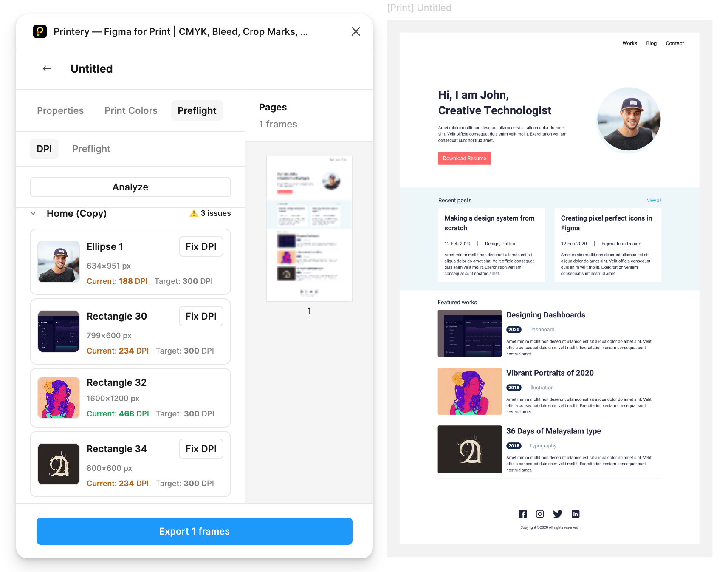
Task: Open the Preflight sub-tab next to DPI
Action: coord(91,149)
